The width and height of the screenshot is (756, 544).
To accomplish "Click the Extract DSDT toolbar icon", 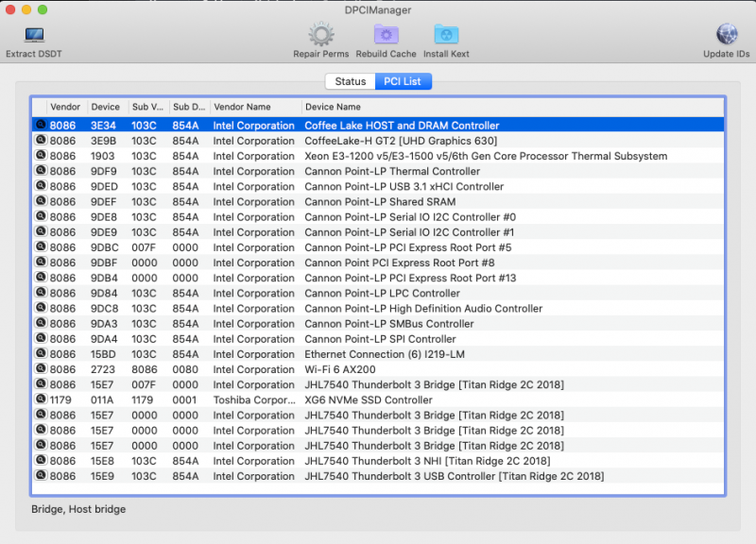I will point(34,36).
